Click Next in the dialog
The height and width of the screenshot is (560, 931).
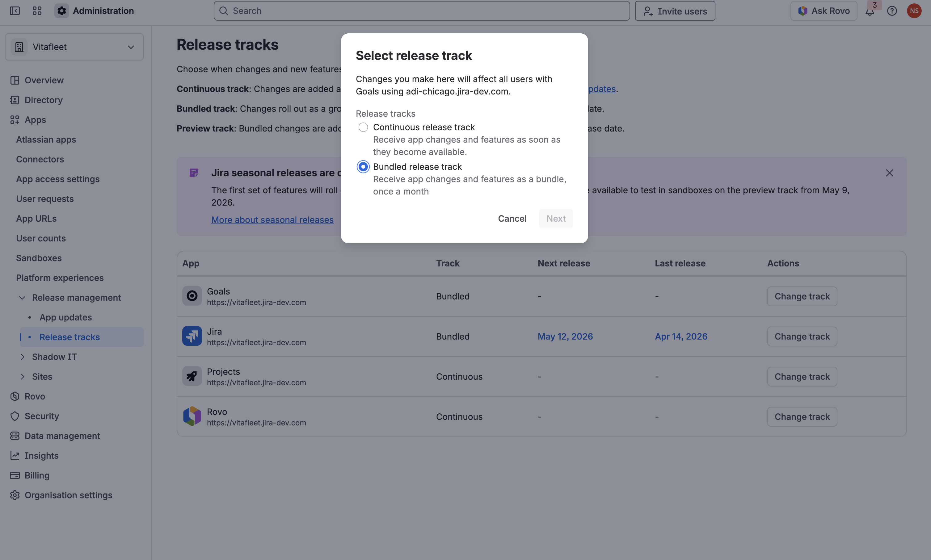(556, 219)
